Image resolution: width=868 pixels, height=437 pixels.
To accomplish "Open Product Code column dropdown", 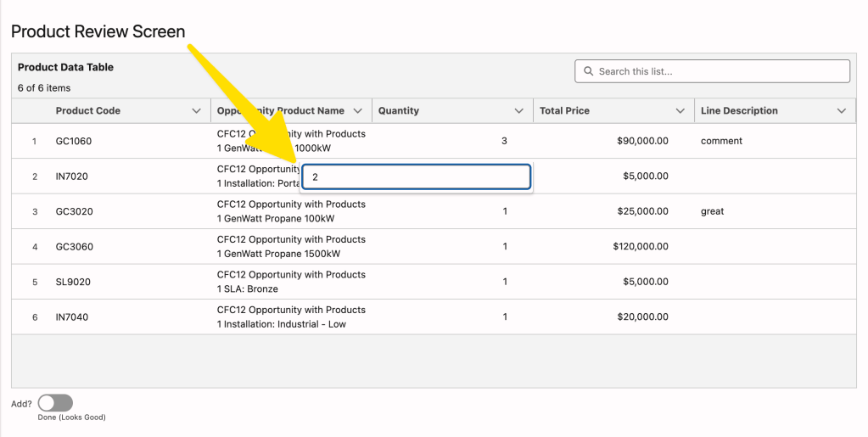I will [196, 111].
